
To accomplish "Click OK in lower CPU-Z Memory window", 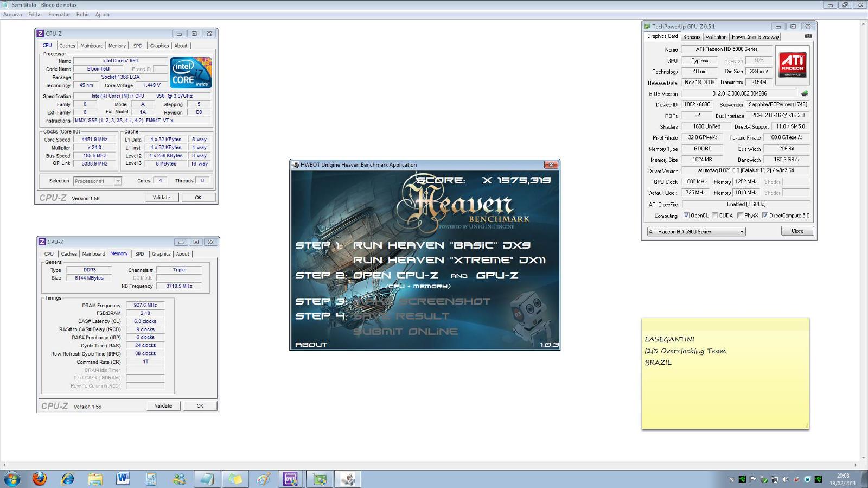I will (x=200, y=406).
